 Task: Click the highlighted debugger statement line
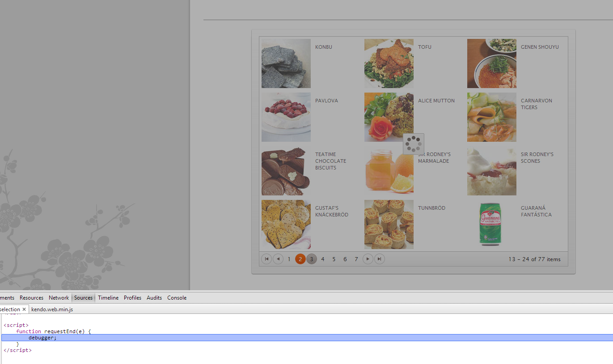pyautogui.click(x=307, y=338)
